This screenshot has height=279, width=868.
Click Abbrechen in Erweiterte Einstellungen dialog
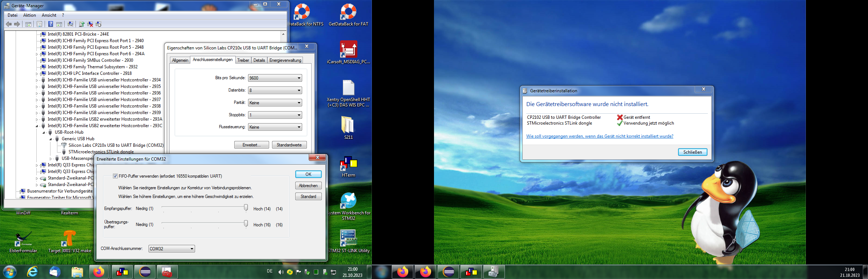(308, 186)
